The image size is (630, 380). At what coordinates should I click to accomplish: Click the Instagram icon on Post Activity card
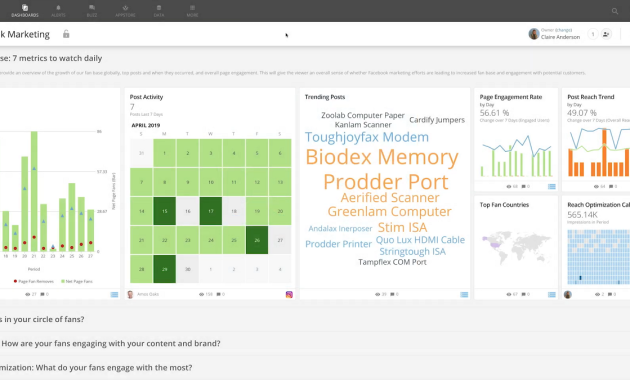pos(289,294)
